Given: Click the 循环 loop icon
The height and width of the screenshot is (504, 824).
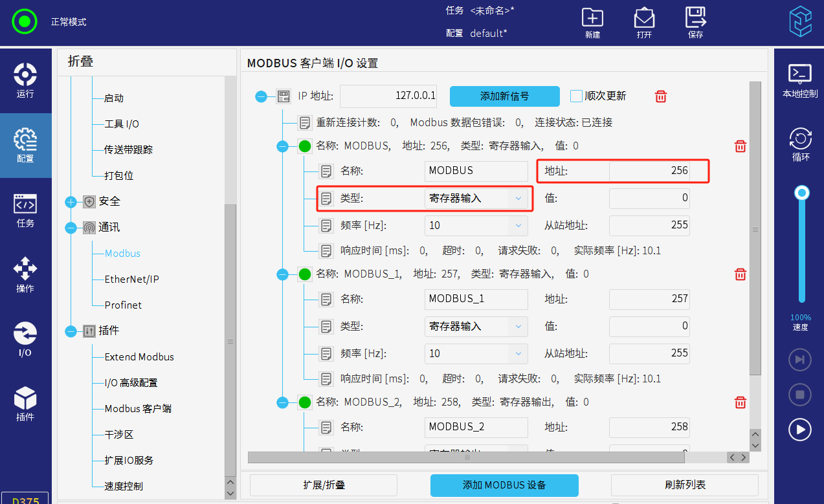Looking at the screenshot, I should (801, 138).
